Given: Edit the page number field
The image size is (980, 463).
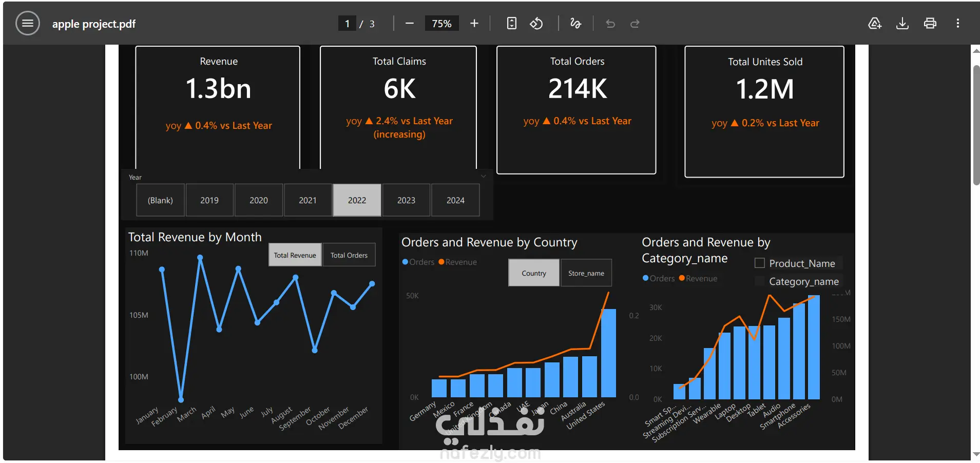Looking at the screenshot, I should [347, 24].
